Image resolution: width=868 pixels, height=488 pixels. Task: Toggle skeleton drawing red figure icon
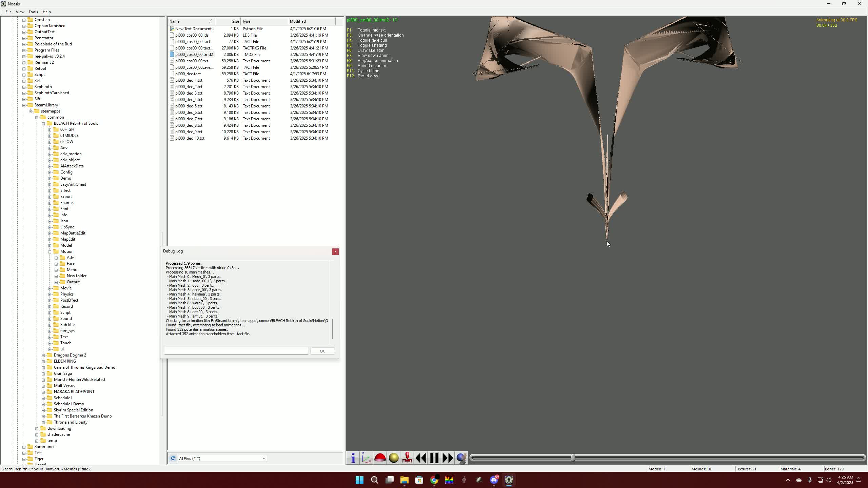point(407,458)
